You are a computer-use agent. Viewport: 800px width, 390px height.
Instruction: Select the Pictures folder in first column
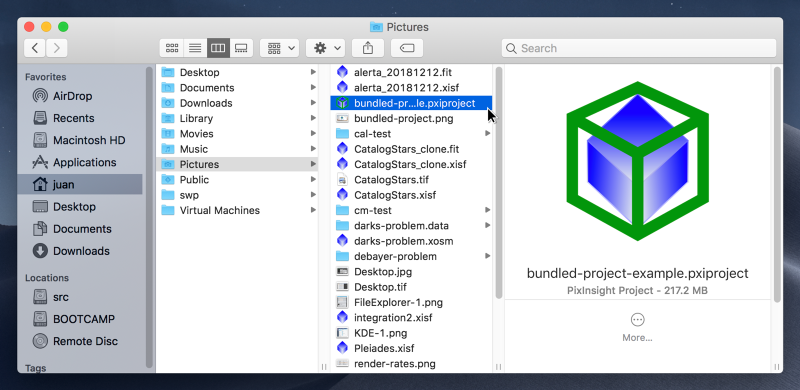click(237, 164)
